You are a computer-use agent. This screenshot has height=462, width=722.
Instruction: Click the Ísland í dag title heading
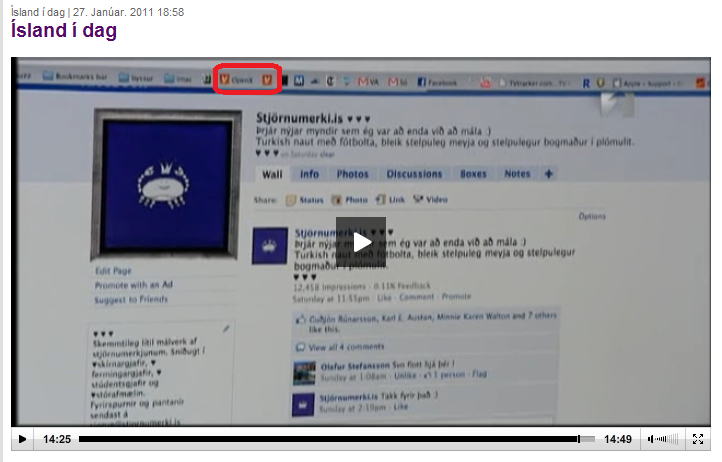pyautogui.click(x=64, y=31)
